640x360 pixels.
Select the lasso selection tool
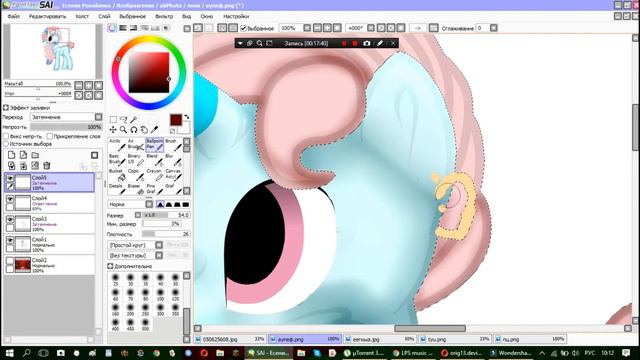click(123, 119)
